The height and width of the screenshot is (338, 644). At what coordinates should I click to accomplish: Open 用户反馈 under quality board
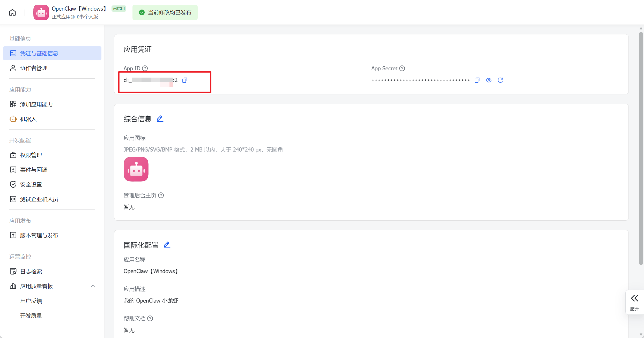click(x=31, y=301)
